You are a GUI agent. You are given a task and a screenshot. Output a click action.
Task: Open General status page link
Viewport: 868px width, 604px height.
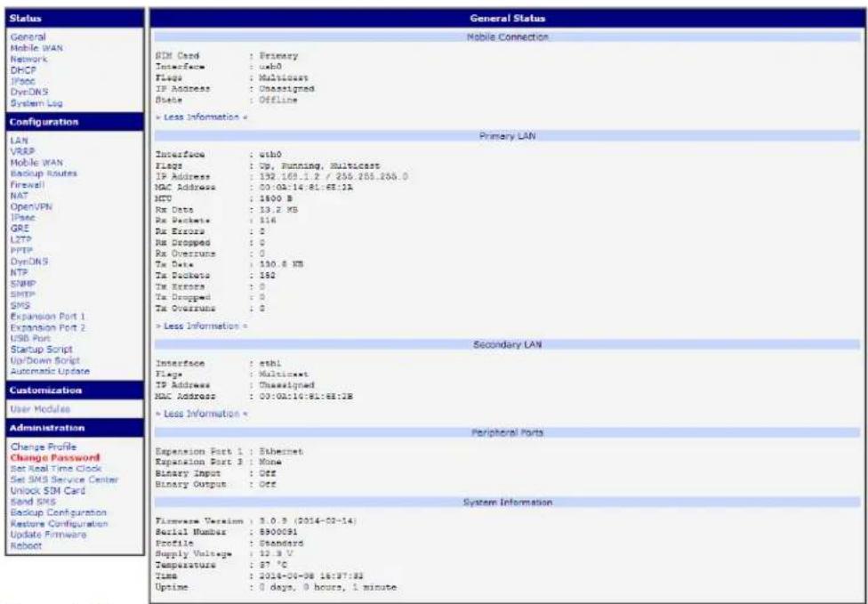[28, 37]
